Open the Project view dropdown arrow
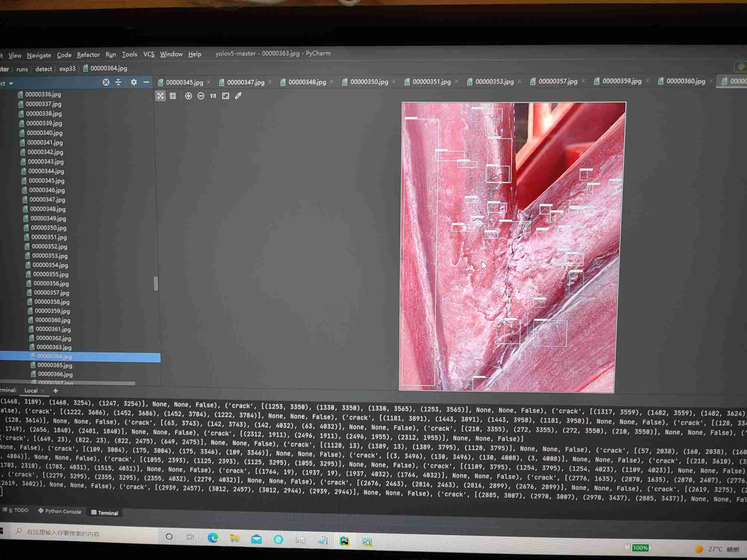 [x=11, y=84]
